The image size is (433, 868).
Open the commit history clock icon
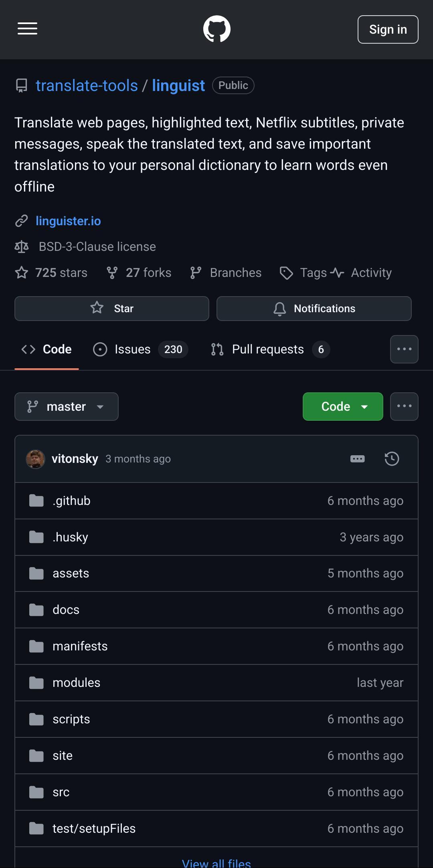(392, 459)
